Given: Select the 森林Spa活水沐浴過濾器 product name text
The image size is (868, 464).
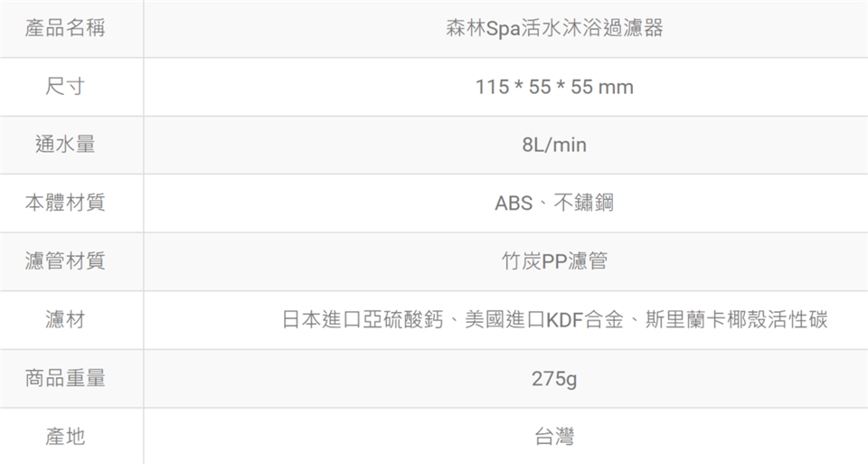Looking at the screenshot, I should 554,29.
